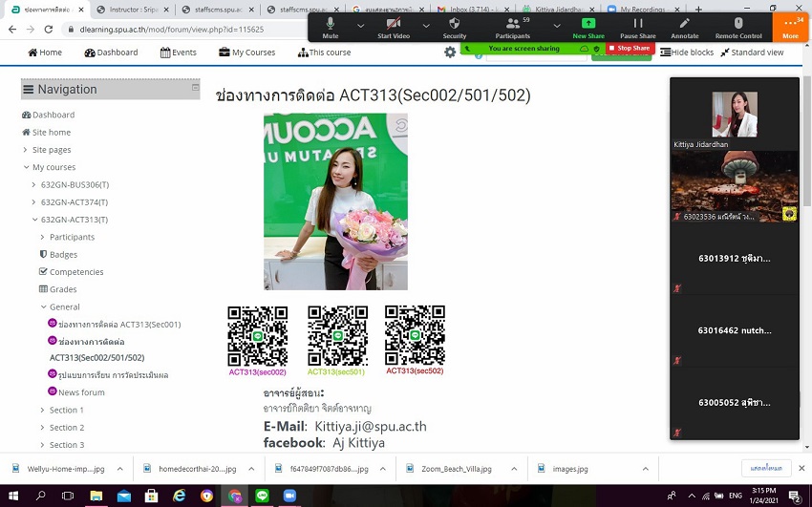The height and width of the screenshot is (507, 812).
Task: Open LINE app from taskbar
Action: click(262, 496)
